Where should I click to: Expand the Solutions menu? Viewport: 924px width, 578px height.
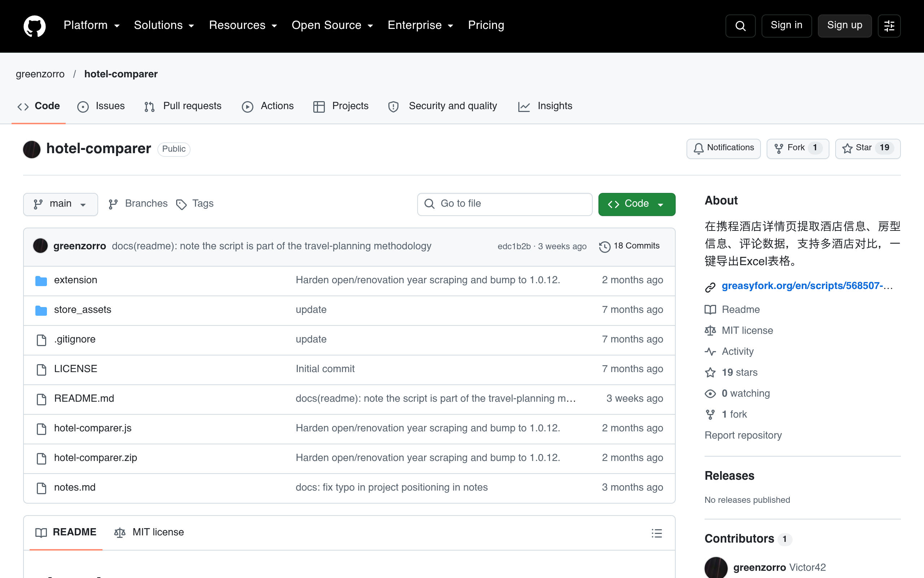[x=164, y=25]
